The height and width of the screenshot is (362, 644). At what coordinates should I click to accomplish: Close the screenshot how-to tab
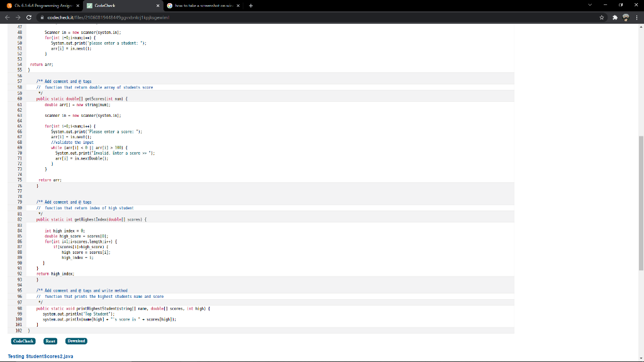pos(238,5)
